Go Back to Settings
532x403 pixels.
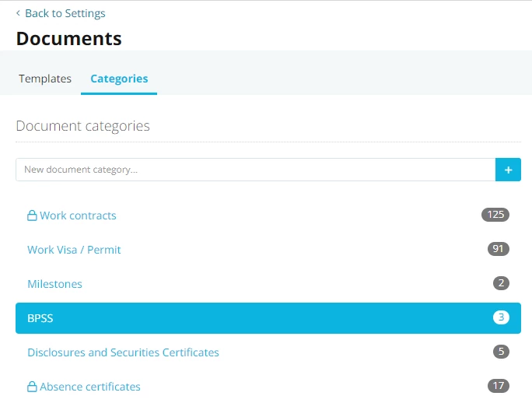tap(65, 13)
